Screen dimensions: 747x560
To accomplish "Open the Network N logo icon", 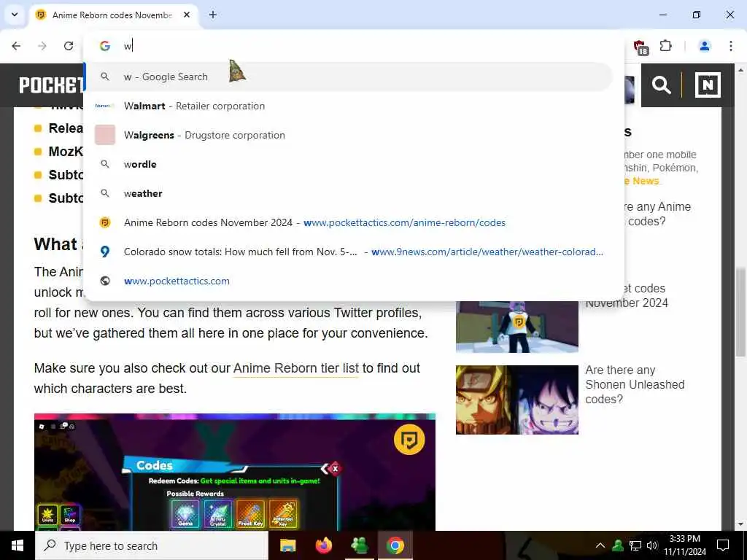I will point(708,85).
